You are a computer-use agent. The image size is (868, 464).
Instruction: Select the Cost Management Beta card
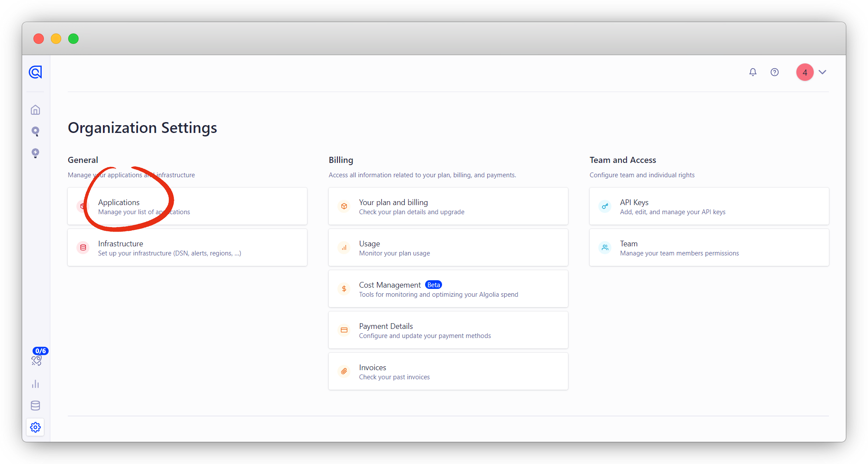pyautogui.click(x=448, y=288)
